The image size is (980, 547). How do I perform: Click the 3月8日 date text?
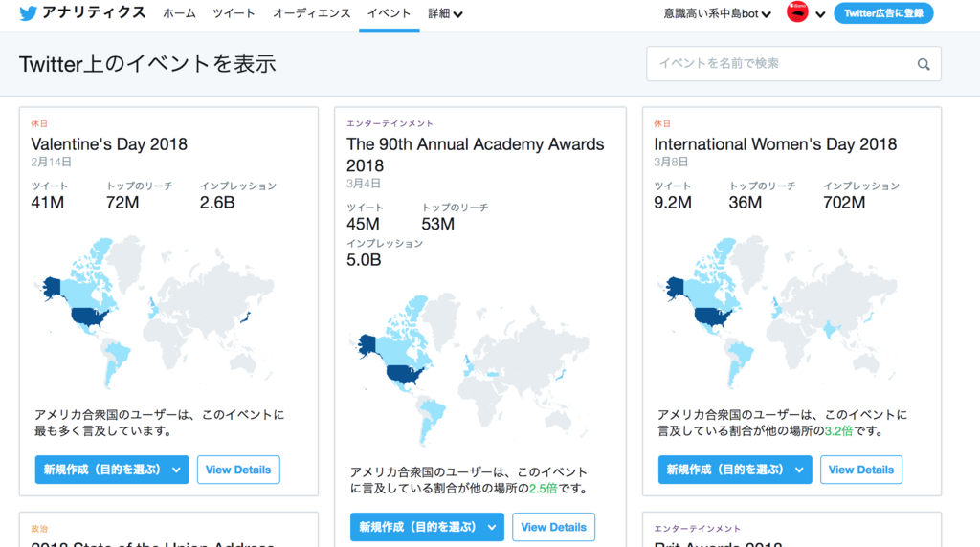point(671,162)
